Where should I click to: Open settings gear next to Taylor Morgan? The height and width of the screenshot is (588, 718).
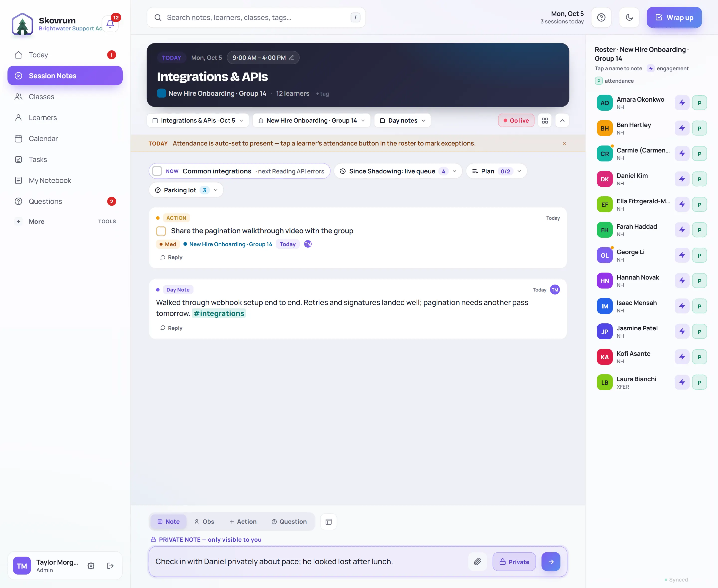[91, 566]
